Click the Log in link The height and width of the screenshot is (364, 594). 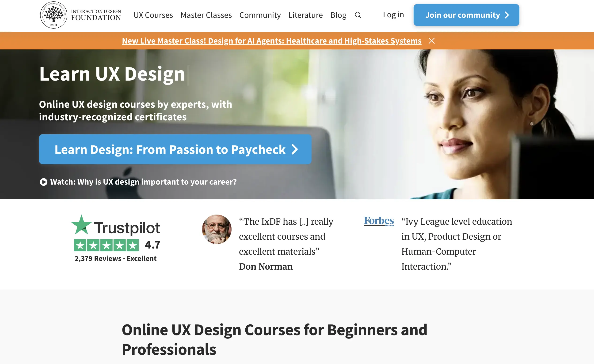pyautogui.click(x=393, y=15)
